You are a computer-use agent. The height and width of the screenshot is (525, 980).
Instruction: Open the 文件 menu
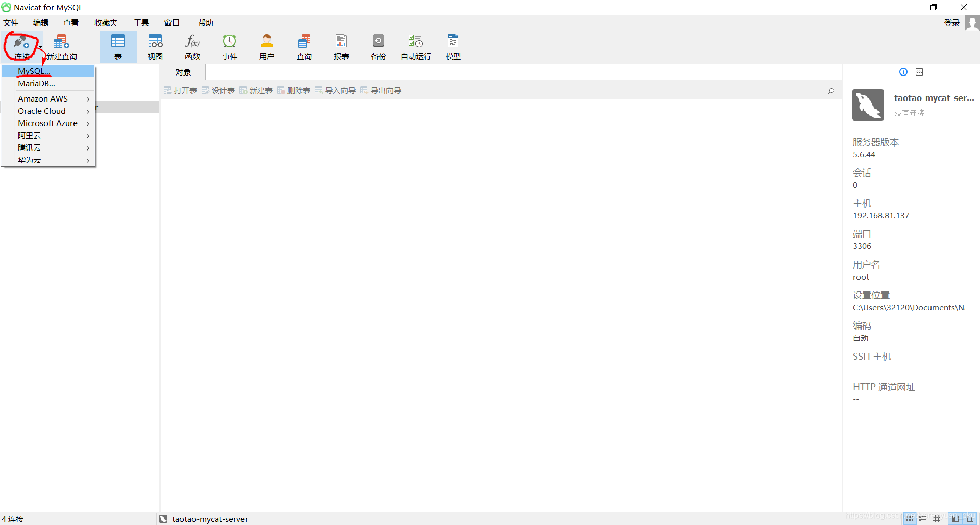tap(11, 23)
